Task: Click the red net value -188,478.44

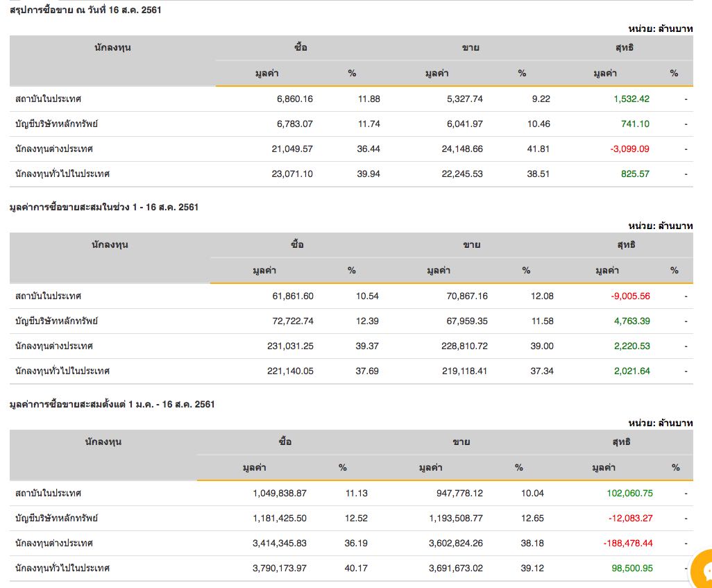Action: 626,543
